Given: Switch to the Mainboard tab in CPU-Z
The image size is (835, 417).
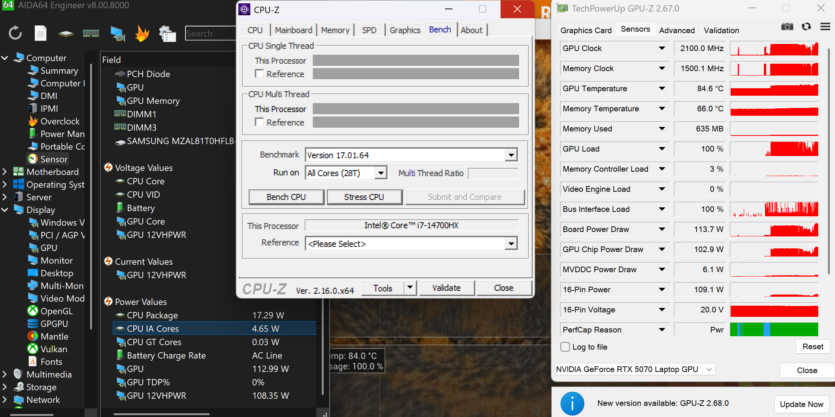Looking at the screenshot, I should 293,30.
